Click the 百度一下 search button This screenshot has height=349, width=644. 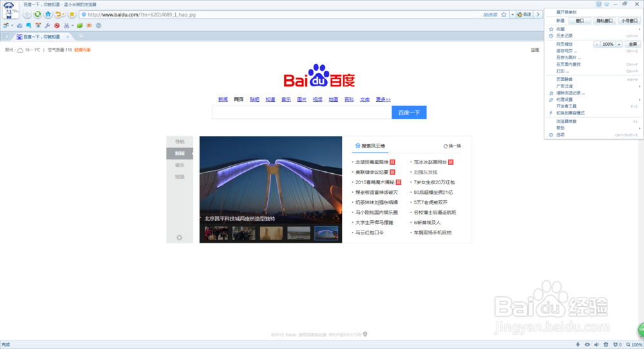[409, 113]
